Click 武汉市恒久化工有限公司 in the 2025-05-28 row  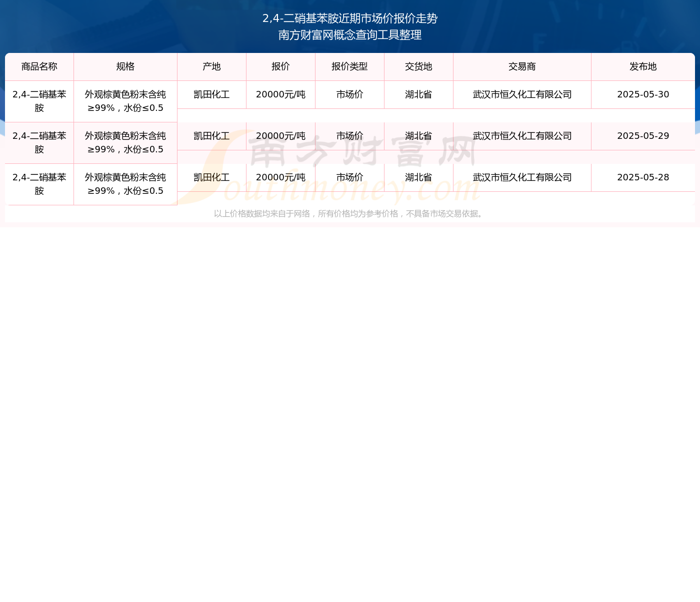coord(522,177)
